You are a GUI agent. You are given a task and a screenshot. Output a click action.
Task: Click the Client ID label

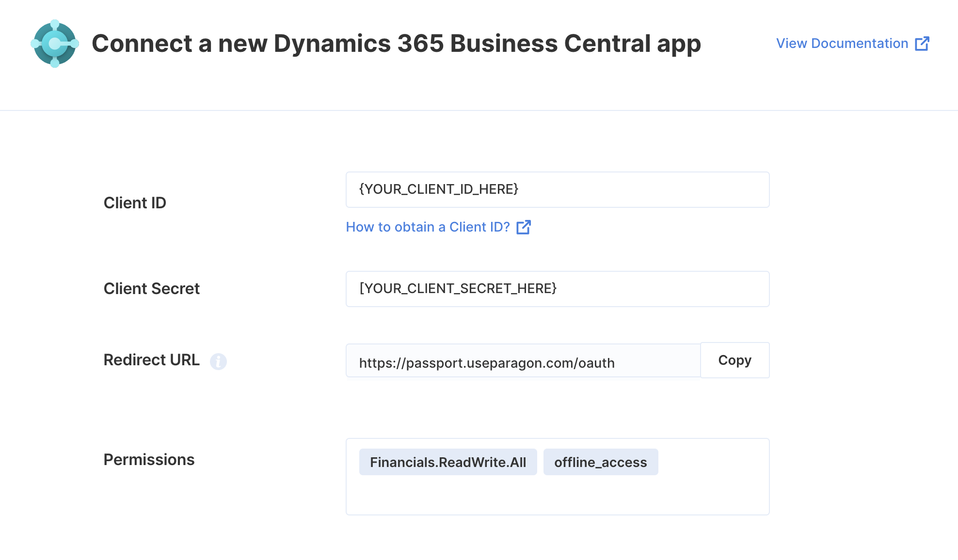[x=135, y=203]
